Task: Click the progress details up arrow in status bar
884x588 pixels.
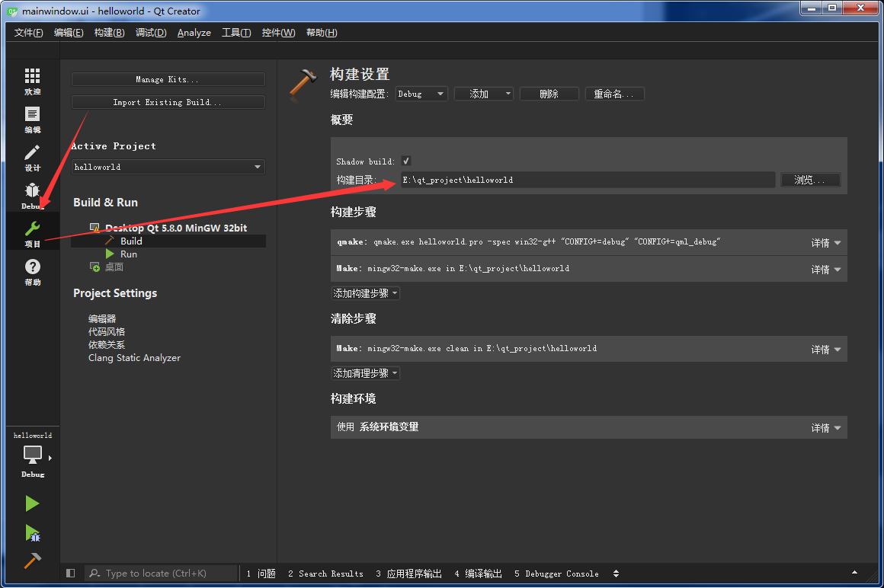Action: (x=855, y=573)
